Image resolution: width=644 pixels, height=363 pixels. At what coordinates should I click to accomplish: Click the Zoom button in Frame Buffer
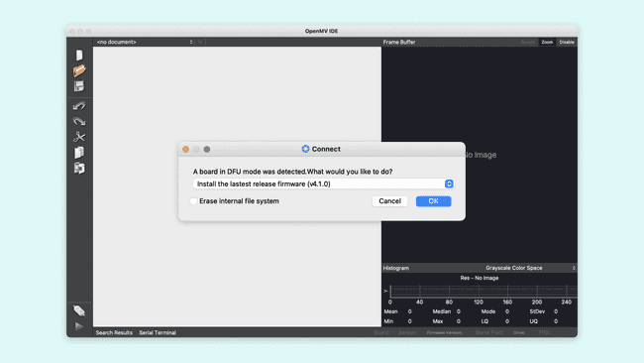(547, 42)
